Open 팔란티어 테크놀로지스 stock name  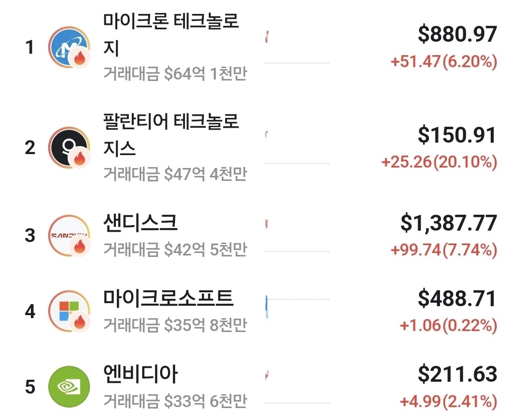[171, 135]
